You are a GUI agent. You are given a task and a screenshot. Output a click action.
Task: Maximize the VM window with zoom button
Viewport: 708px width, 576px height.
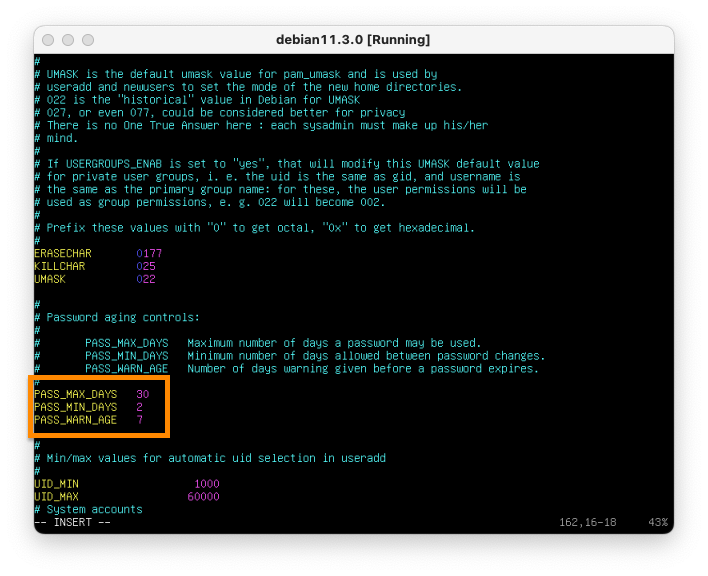pyautogui.click(x=88, y=40)
